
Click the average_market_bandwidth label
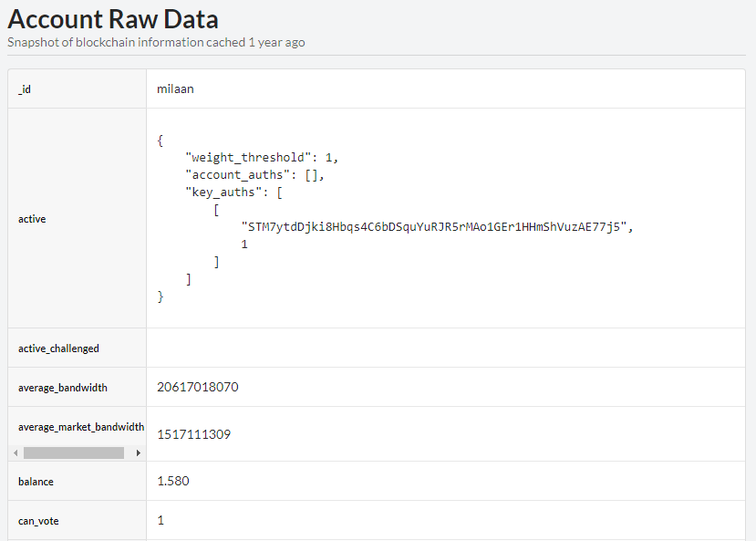pyautogui.click(x=80, y=427)
